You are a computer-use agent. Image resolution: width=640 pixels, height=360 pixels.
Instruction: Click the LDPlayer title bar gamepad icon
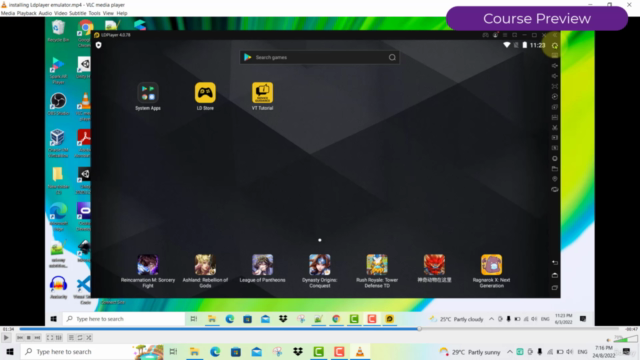[485, 35]
